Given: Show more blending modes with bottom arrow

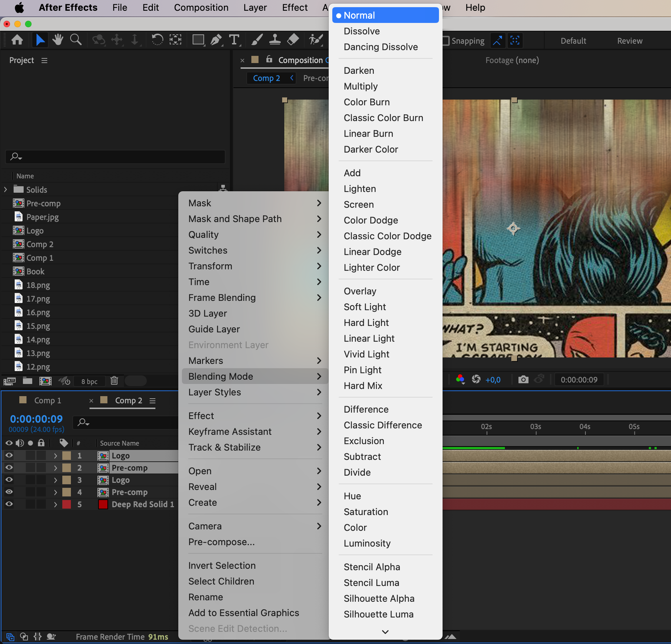Looking at the screenshot, I should (385, 632).
